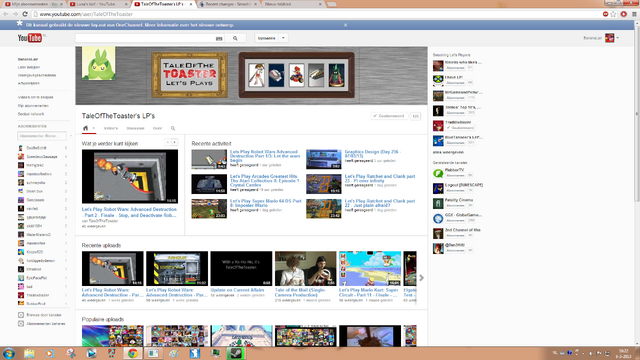640x360 pixels.
Task: Go to the previous suggested video arrow
Action: point(167,142)
